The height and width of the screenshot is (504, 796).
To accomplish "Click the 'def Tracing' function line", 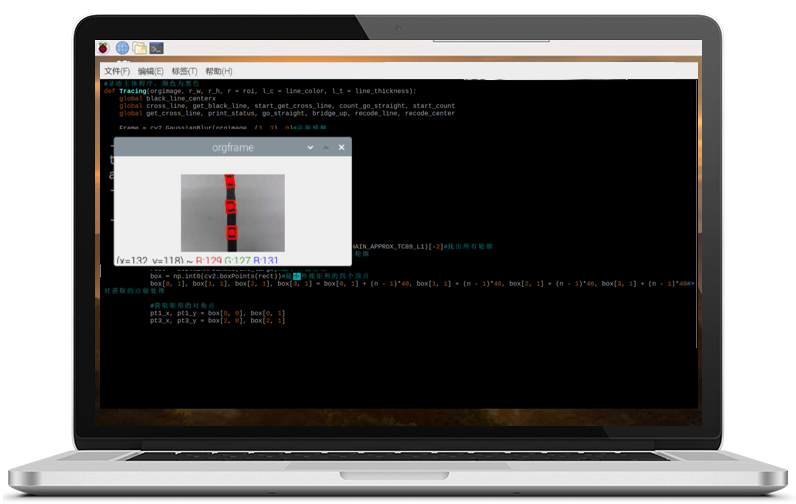I will (260, 91).
